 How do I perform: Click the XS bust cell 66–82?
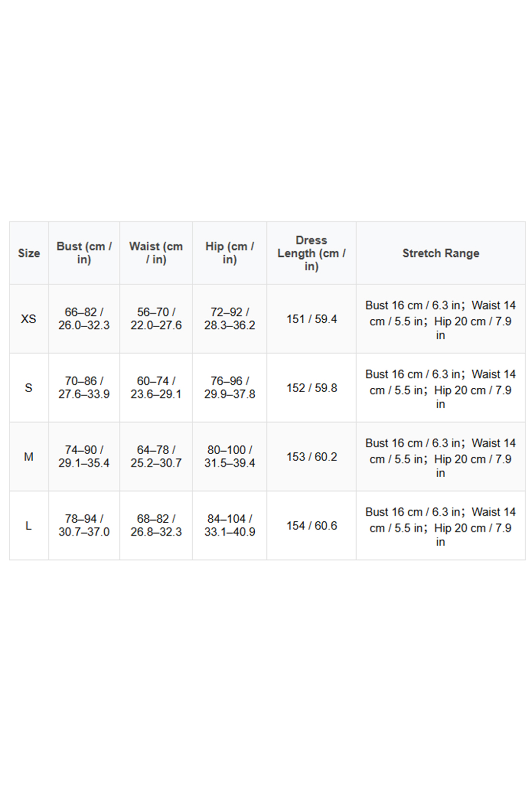[84, 319]
